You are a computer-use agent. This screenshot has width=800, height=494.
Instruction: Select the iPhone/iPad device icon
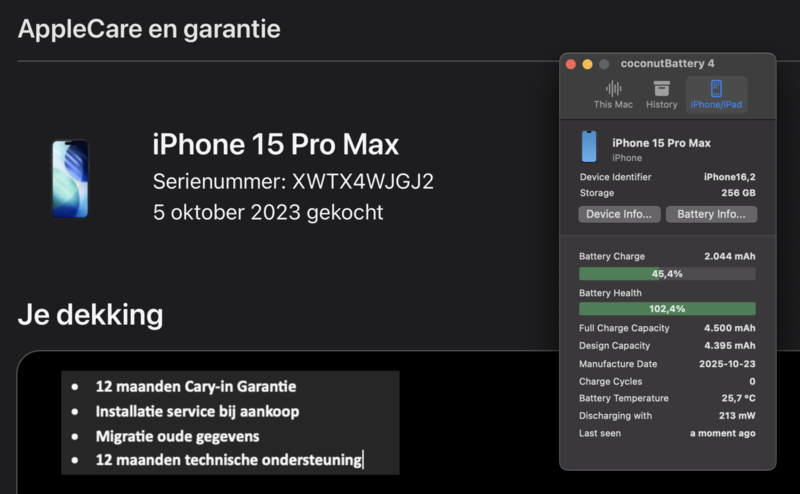pyautogui.click(x=716, y=88)
